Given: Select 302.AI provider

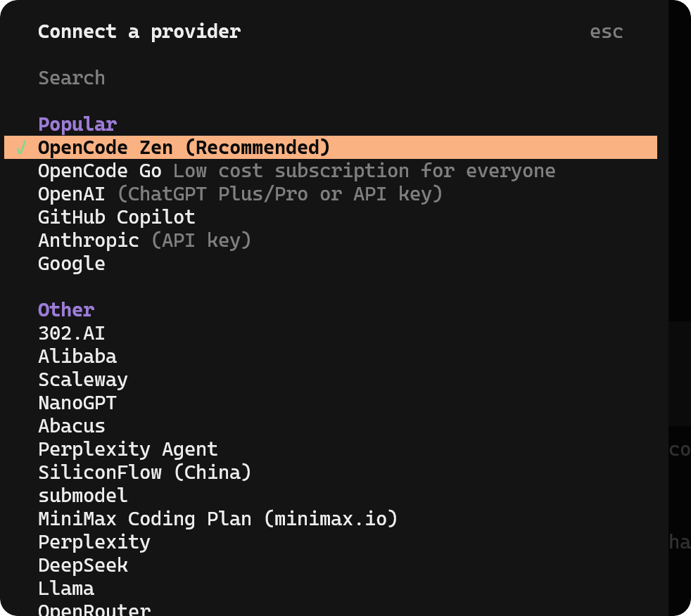Looking at the screenshot, I should pos(71,333).
